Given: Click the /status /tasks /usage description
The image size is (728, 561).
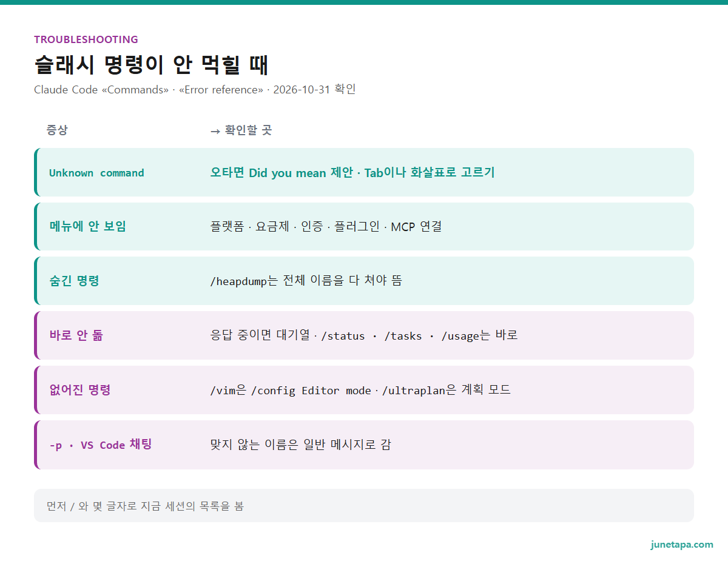Looking at the screenshot, I should point(363,335).
